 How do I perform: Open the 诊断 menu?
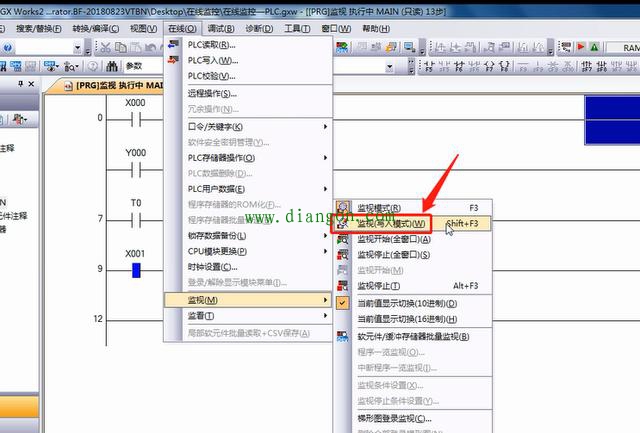(x=259, y=29)
